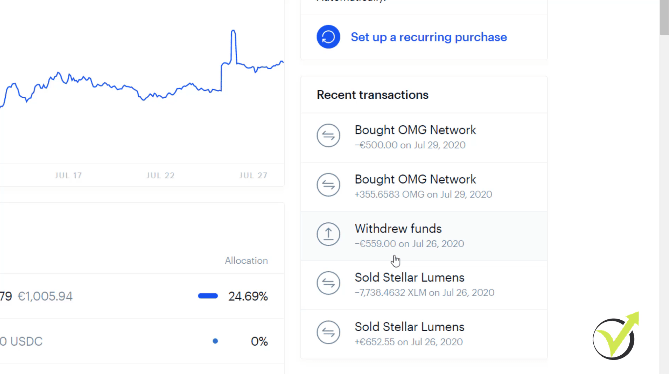
Task: Click swap icon beside 7,738.4632 XLM sale
Action: pyautogui.click(x=328, y=283)
